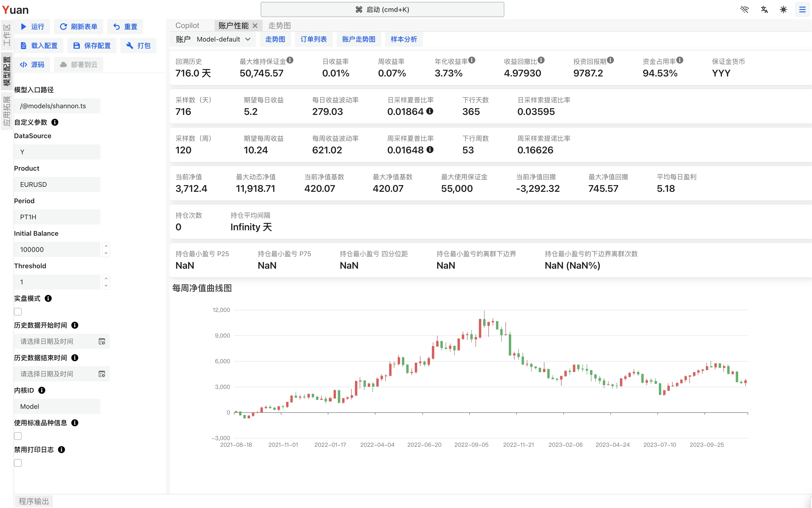This screenshot has width=812, height=508.
Task: Open the 应用拓展 side tab
Action: point(7,111)
